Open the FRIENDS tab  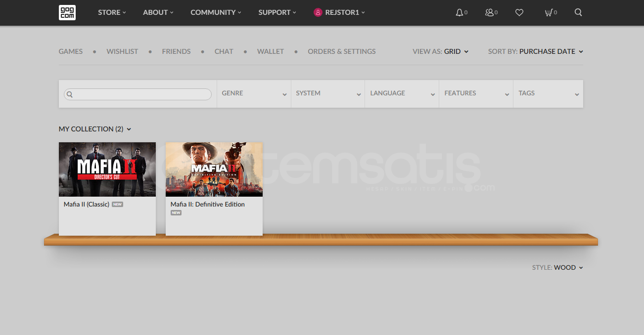click(176, 51)
